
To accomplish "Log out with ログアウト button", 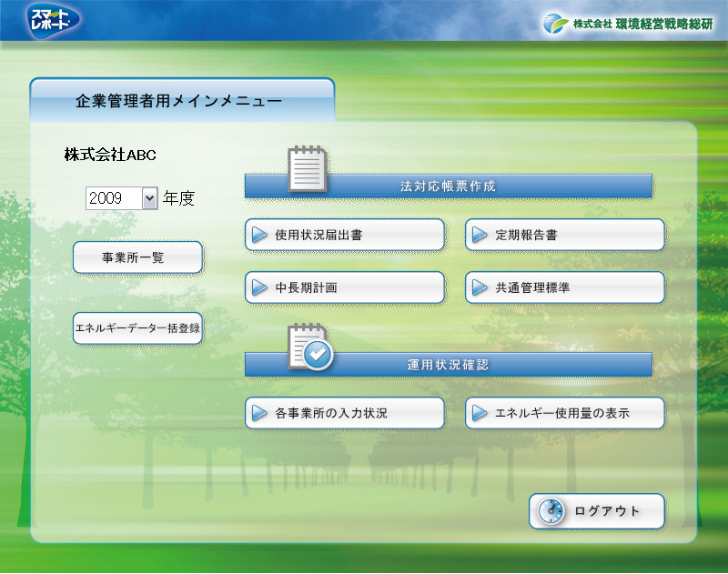I will point(597,511).
